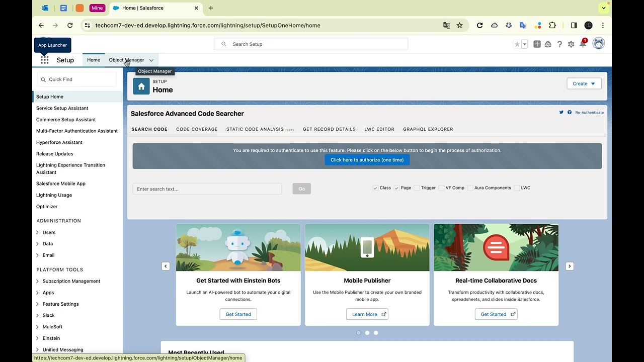Open the Global Actions plus icon
The height and width of the screenshot is (362, 644).
click(537, 44)
